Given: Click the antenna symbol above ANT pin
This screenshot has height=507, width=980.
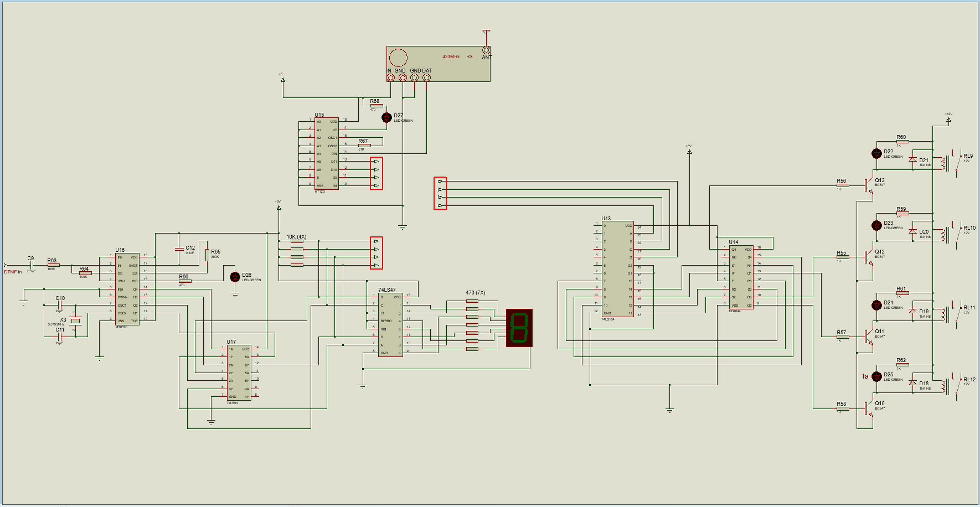Looking at the screenshot, I should (x=486, y=34).
